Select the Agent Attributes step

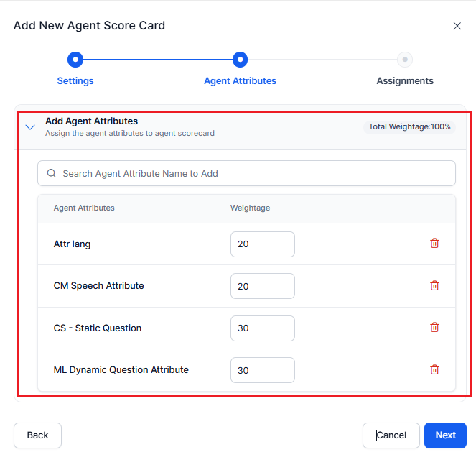click(x=240, y=81)
